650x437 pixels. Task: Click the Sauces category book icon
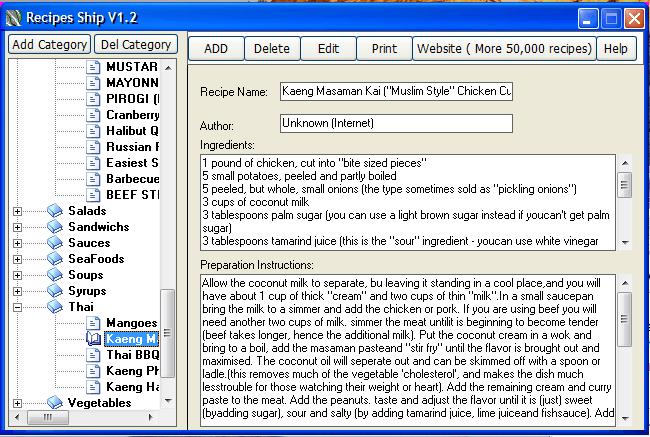pos(55,243)
